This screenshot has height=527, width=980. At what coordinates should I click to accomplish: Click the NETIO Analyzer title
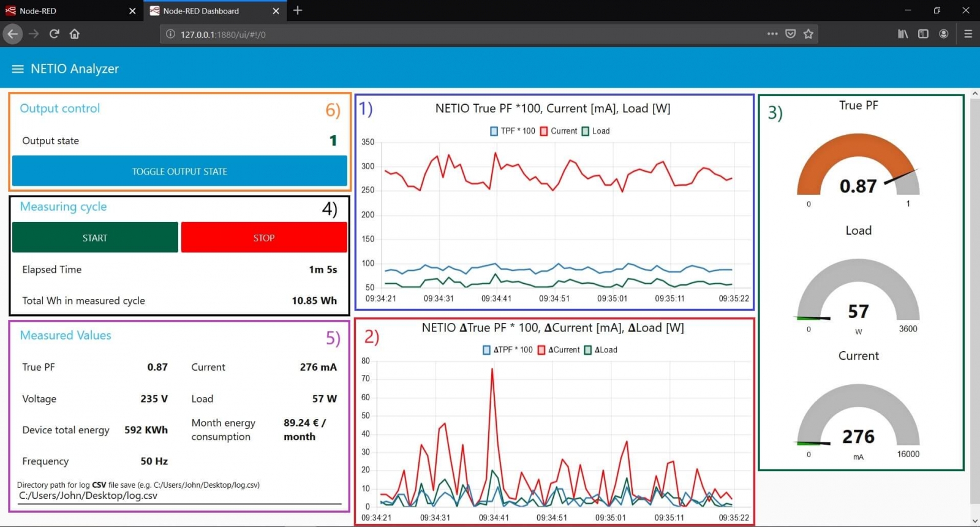(x=75, y=69)
